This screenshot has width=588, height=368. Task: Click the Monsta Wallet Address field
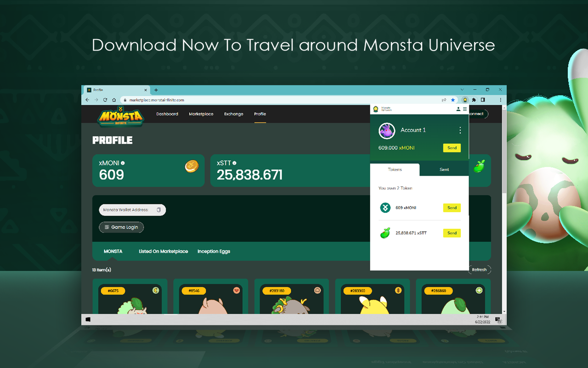132,210
